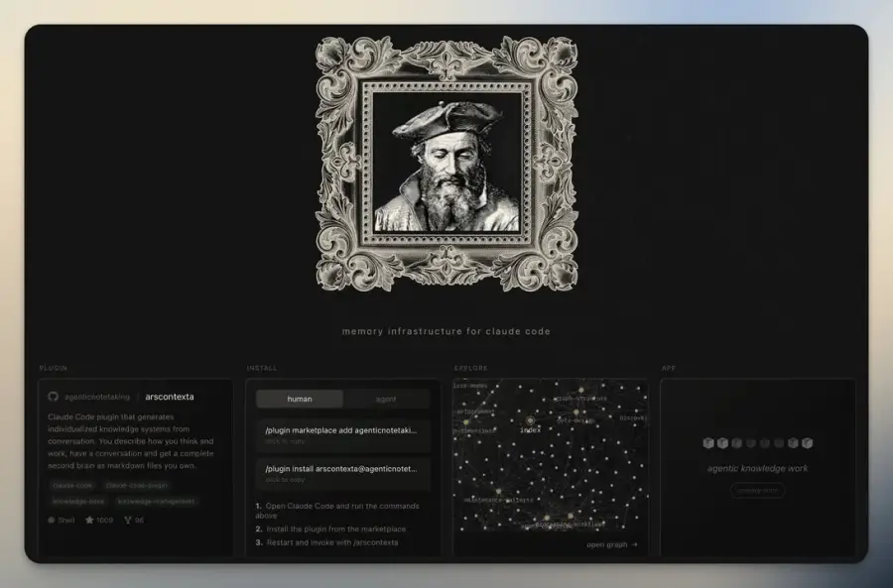Click the INSTALL section heading
893x588 pixels.
click(x=262, y=368)
